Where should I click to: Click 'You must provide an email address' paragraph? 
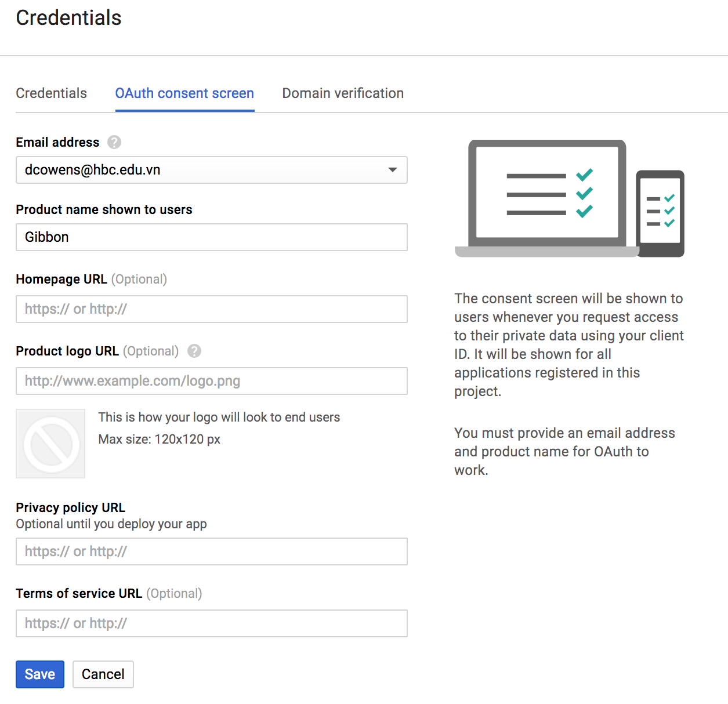tap(564, 452)
